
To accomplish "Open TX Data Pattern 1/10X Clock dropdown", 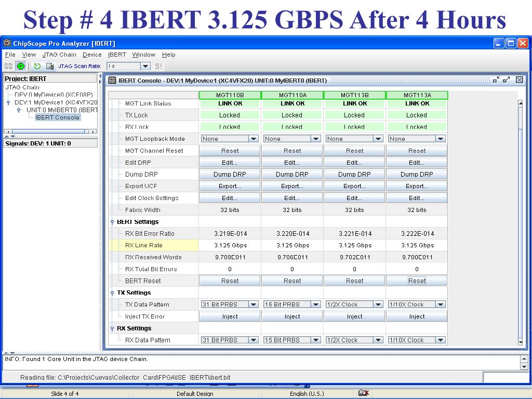I will tap(440, 304).
